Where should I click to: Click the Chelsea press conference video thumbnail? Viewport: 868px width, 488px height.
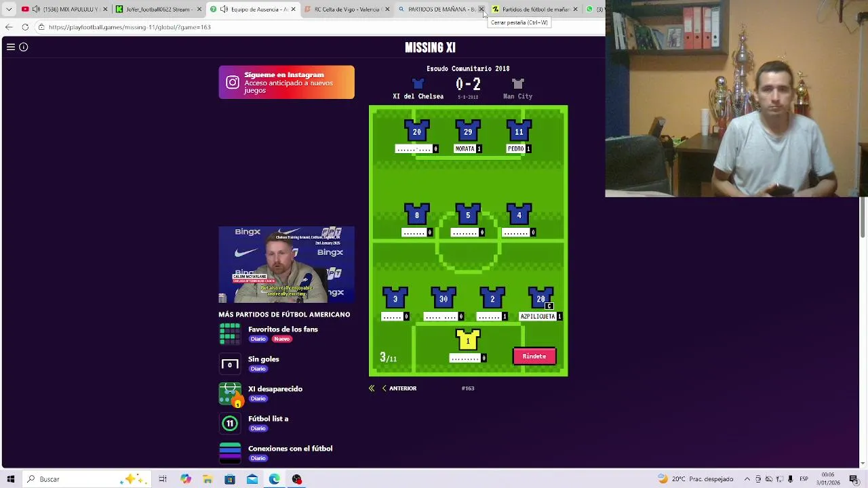click(x=286, y=264)
